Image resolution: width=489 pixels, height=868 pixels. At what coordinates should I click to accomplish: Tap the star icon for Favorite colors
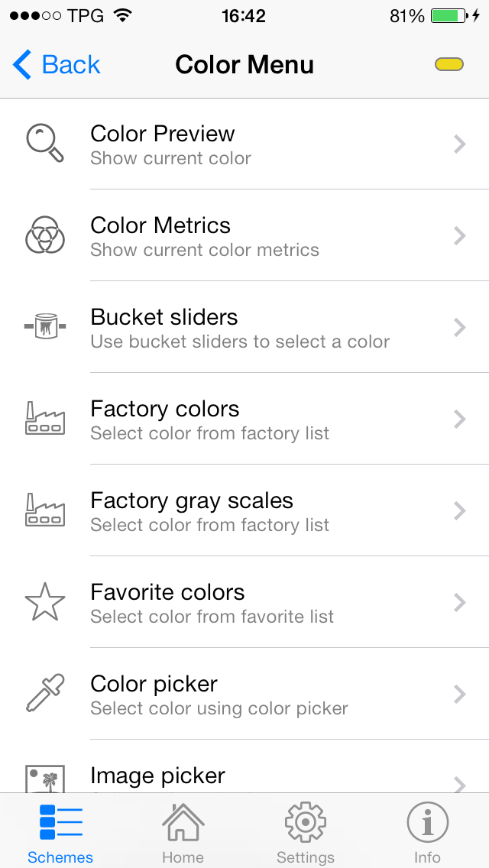45,602
